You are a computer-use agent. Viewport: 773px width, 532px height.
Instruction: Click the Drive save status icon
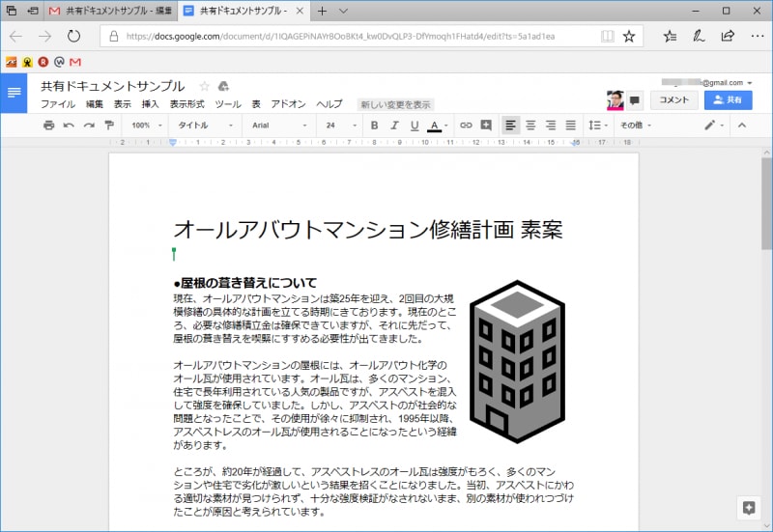223,86
